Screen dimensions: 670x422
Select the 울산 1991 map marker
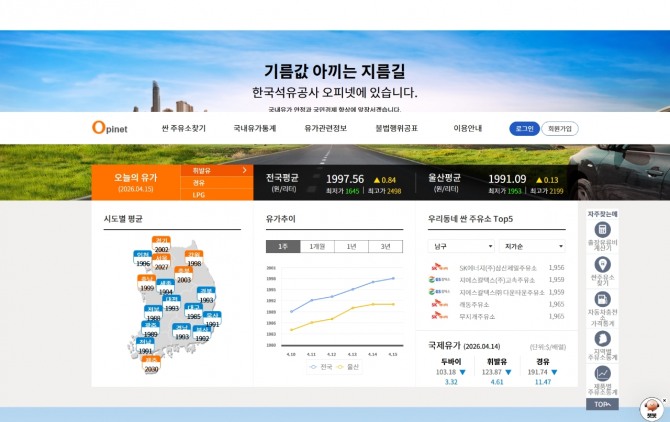(x=212, y=319)
